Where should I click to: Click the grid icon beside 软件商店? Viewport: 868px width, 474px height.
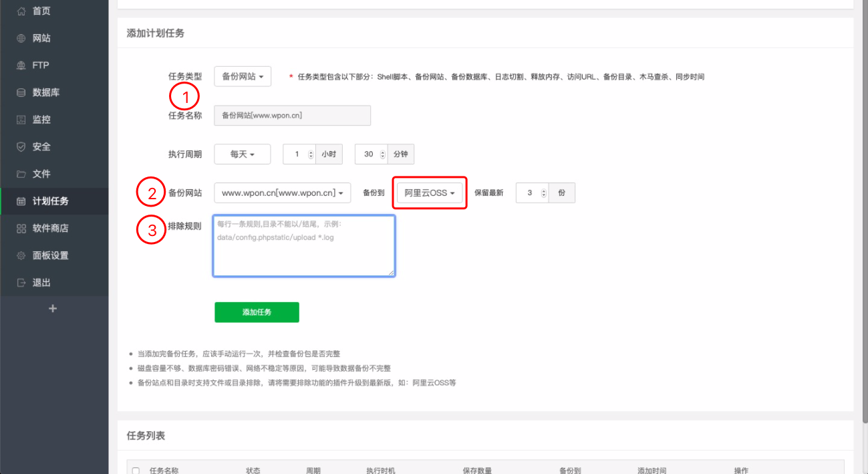coord(21,228)
